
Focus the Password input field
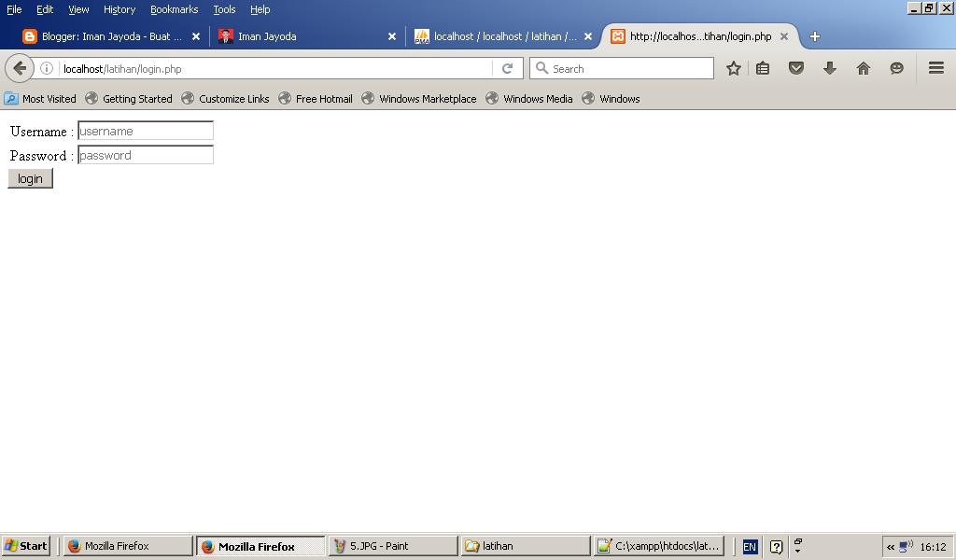tap(146, 155)
